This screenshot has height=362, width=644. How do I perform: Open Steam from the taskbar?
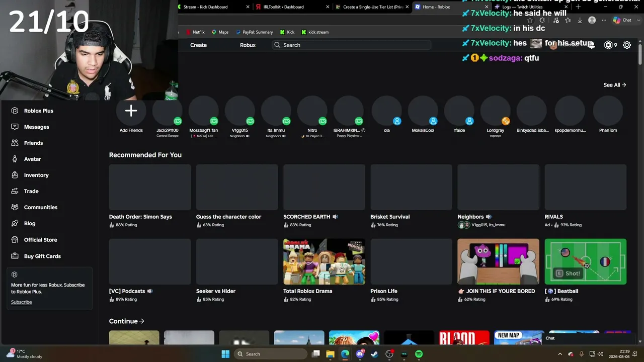tap(374, 354)
